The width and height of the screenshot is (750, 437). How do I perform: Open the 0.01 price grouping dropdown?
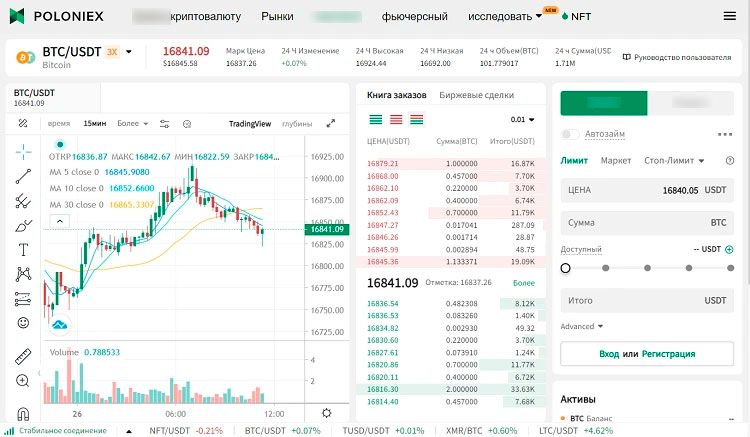522,120
